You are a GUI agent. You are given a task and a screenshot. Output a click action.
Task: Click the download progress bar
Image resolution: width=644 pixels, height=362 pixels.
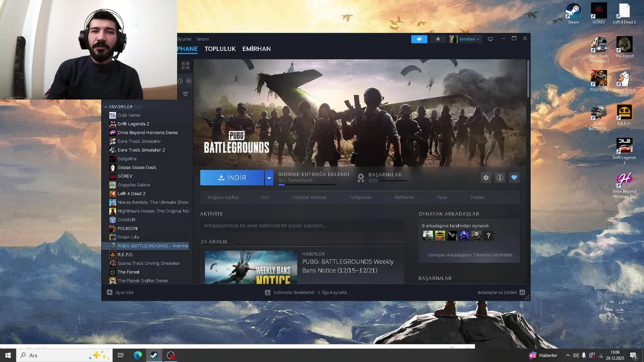coord(306,185)
